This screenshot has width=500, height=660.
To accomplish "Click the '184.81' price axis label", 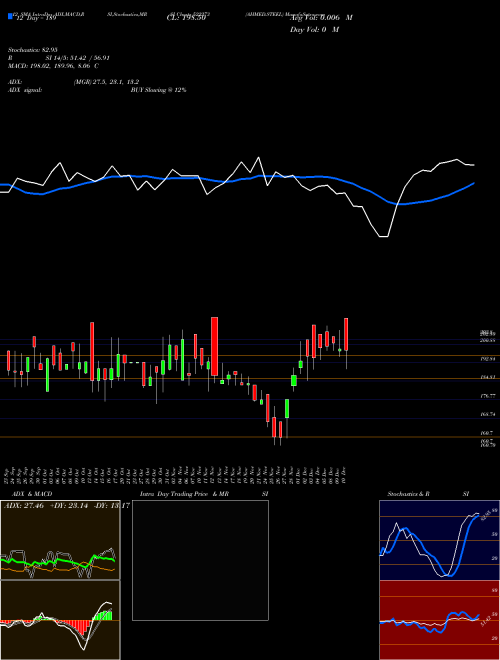I will pos(487,378).
